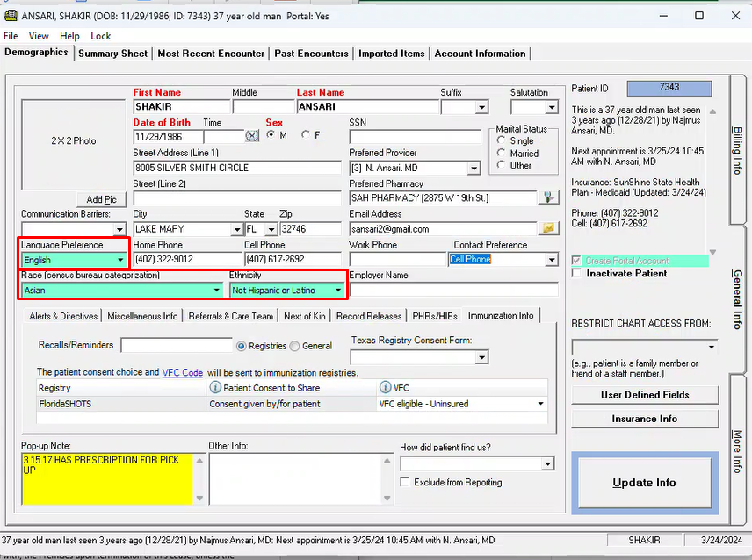Check the Exclude from Reporting box
Screen dimensions: 752x560
(x=405, y=482)
